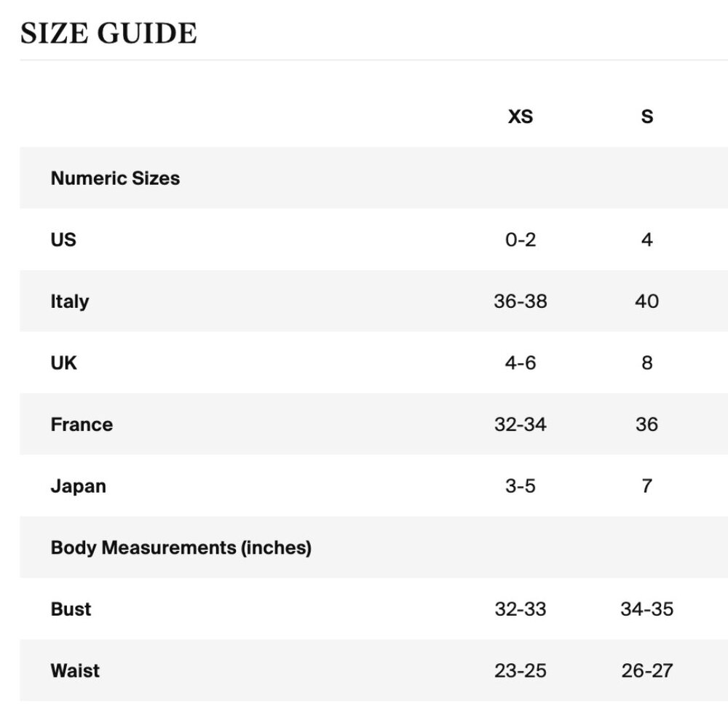Select the Italy S value 40
The image size is (728, 728).
click(x=646, y=301)
